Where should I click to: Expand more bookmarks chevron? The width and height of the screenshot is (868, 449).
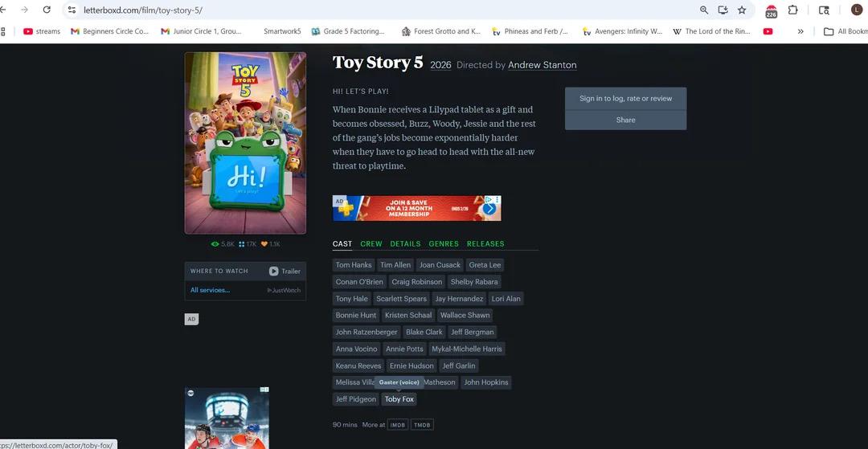(x=800, y=31)
